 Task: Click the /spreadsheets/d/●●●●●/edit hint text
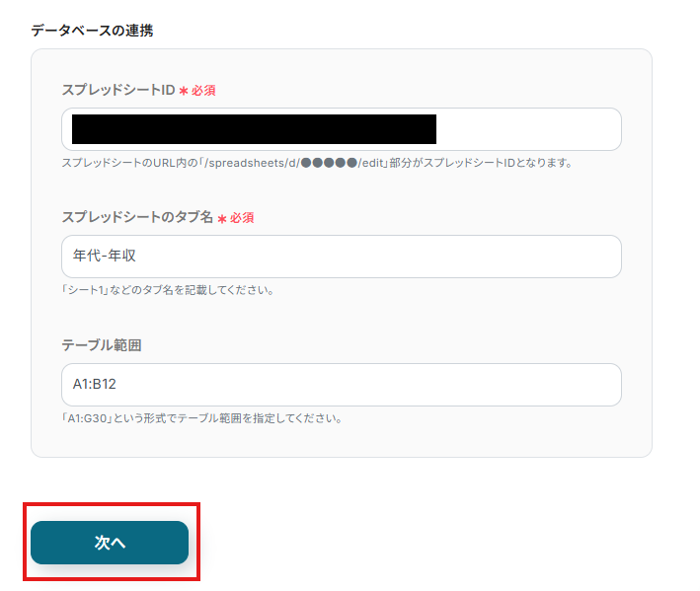tap(316, 163)
